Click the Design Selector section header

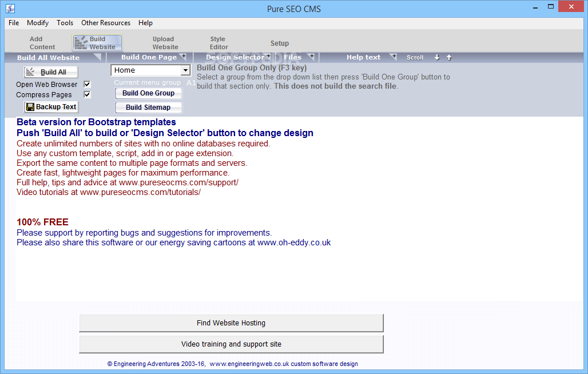pos(235,57)
